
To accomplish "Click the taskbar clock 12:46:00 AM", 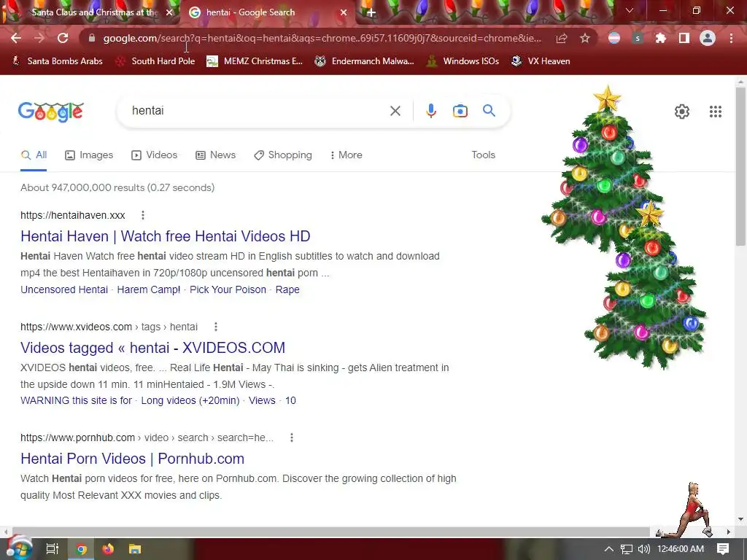I will [681, 549].
